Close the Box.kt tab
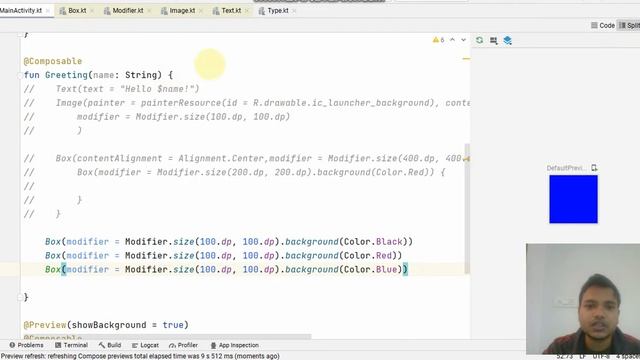Image resolution: width=640 pixels, height=360 pixels. 92,11
